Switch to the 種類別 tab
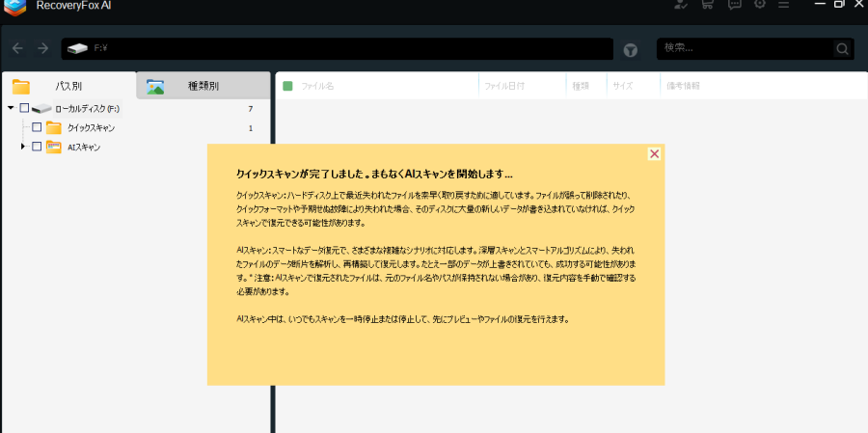Screen dimensions: 868x433 click(203, 86)
